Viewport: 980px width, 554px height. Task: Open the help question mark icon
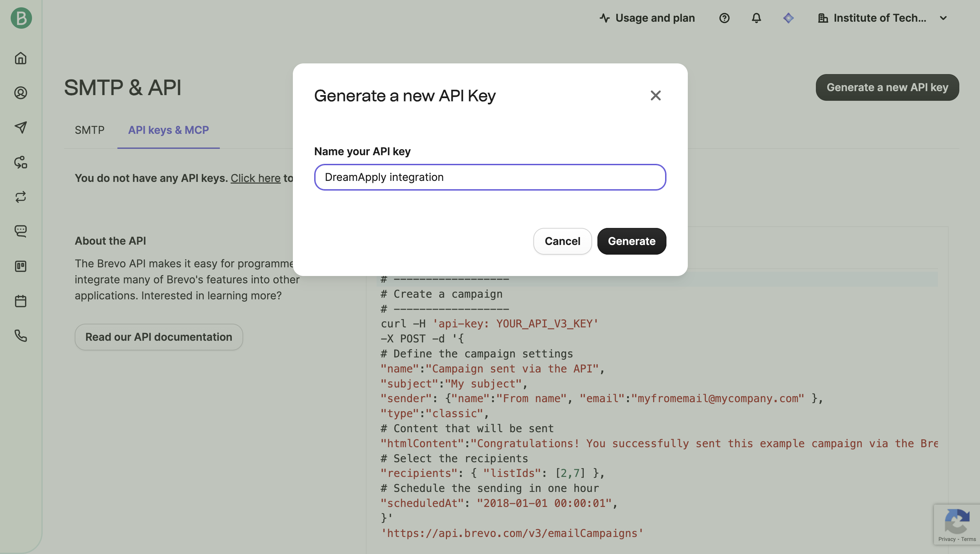(724, 18)
